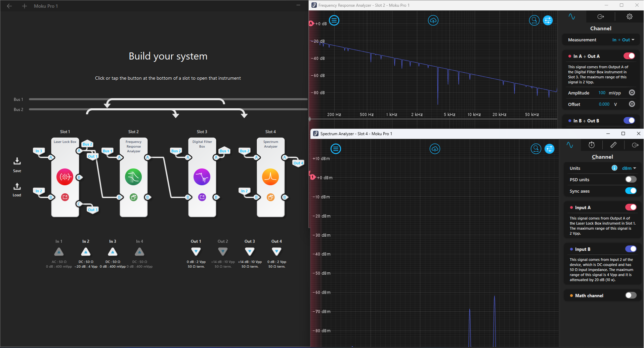Click the Out 1 output triangle

(x=196, y=252)
